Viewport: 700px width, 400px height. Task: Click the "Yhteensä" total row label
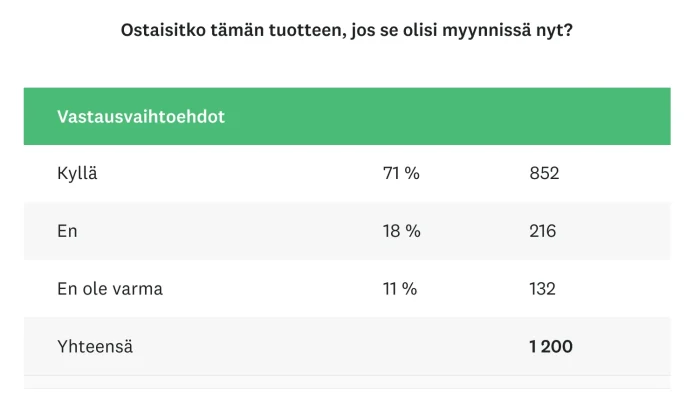[x=95, y=347]
